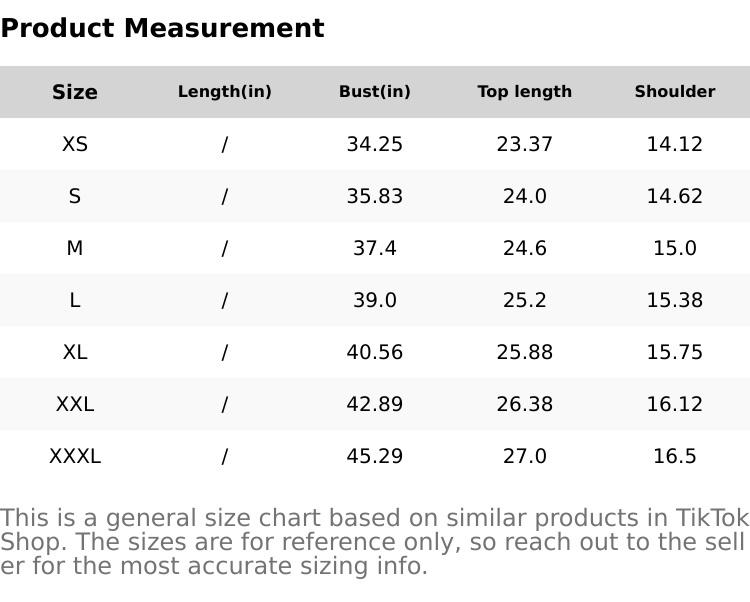Select the XXXL size row label
The image size is (750, 602).
pos(75,456)
